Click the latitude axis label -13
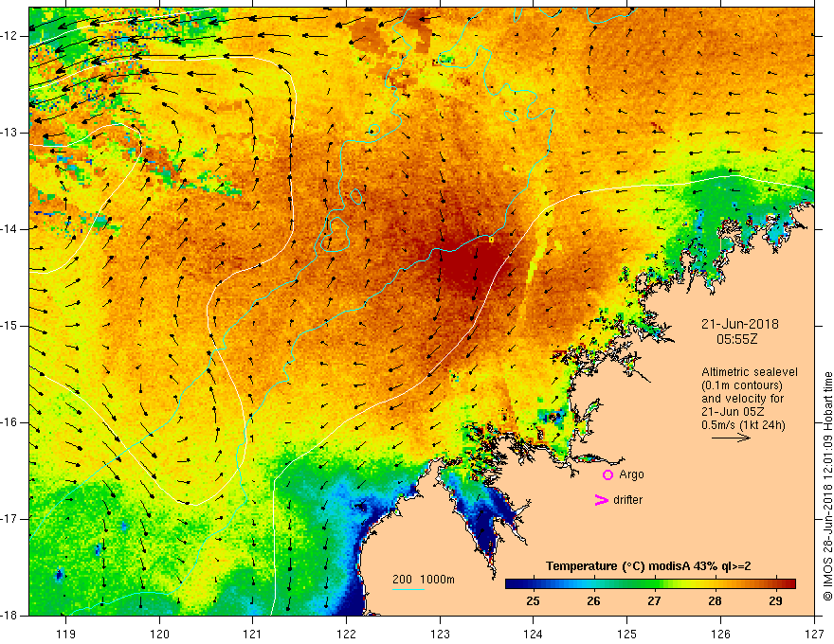This screenshot has height=644, width=834. click(x=9, y=133)
